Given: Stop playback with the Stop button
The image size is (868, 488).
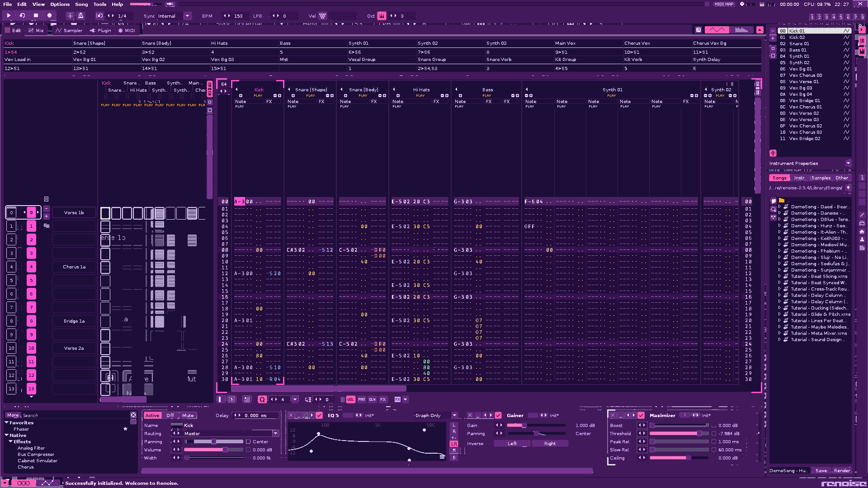Looking at the screenshot, I should (x=36, y=15).
